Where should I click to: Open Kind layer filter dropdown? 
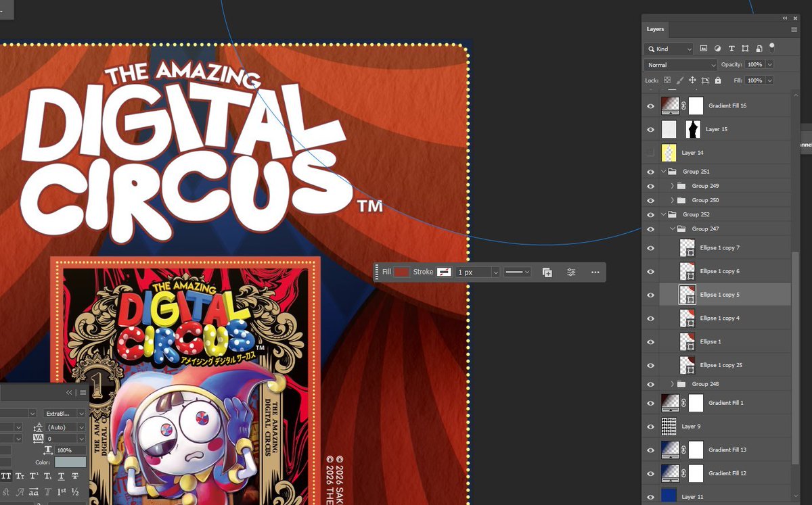[x=669, y=49]
